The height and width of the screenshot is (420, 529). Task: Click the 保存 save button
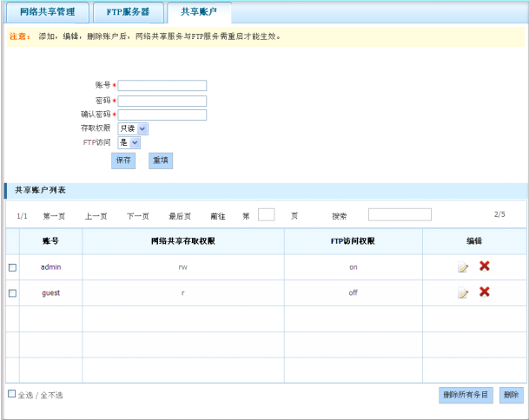(x=123, y=161)
